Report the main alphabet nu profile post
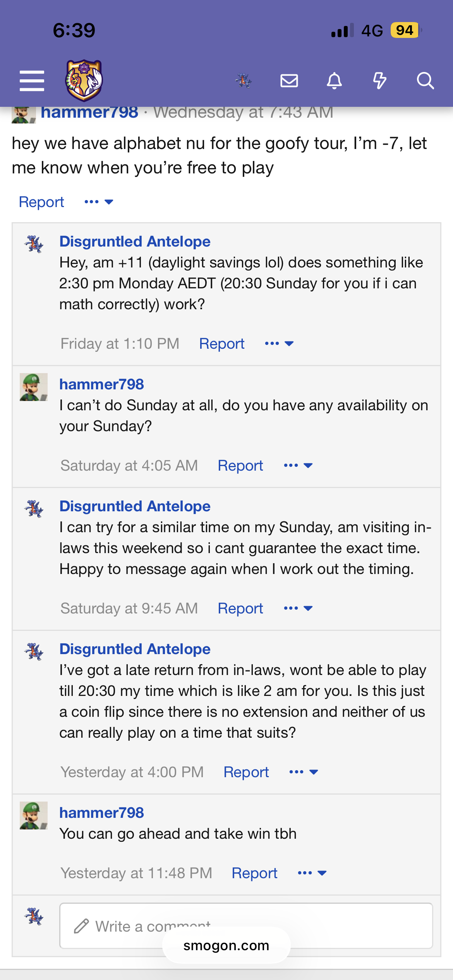Screen dimensions: 453x980 pos(41,202)
